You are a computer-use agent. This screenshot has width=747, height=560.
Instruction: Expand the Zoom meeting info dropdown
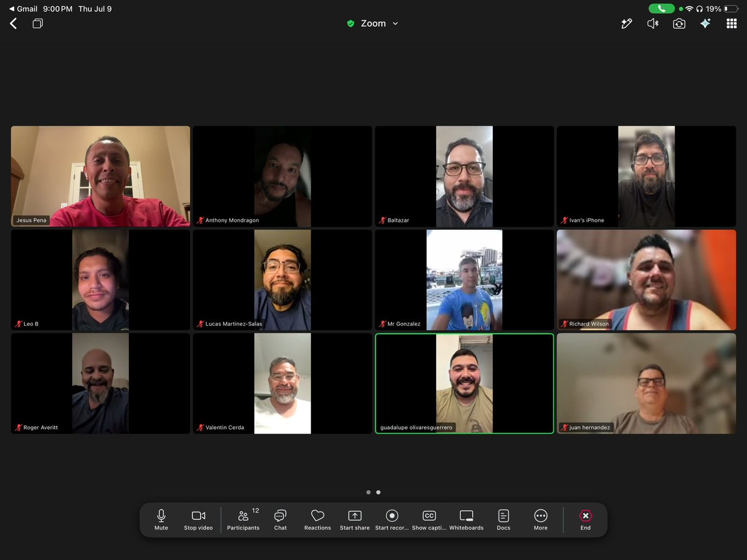395,23
